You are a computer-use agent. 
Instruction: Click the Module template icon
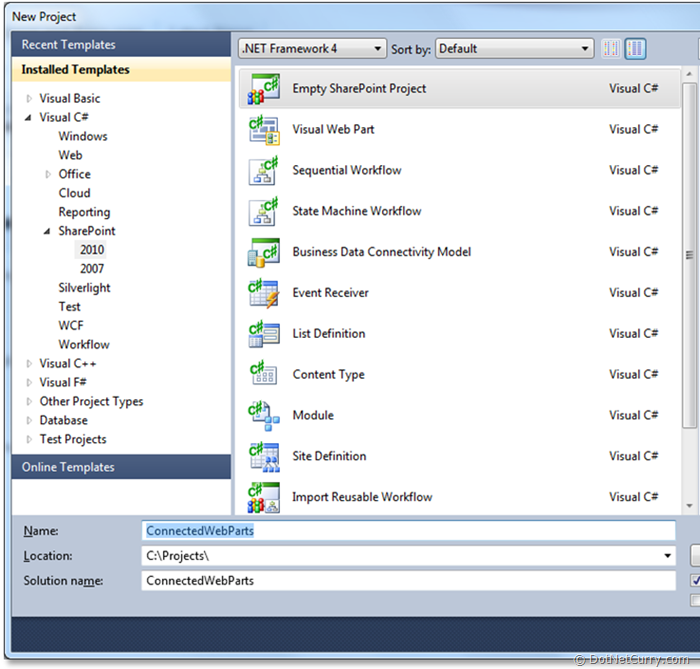264,416
